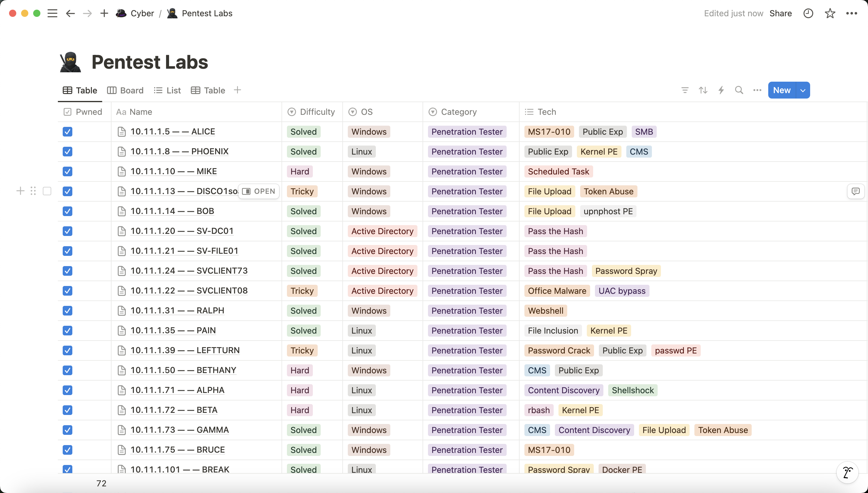Click the blue New button
Image resolution: width=868 pixels, height=493 pixels.
click(782, 90)
